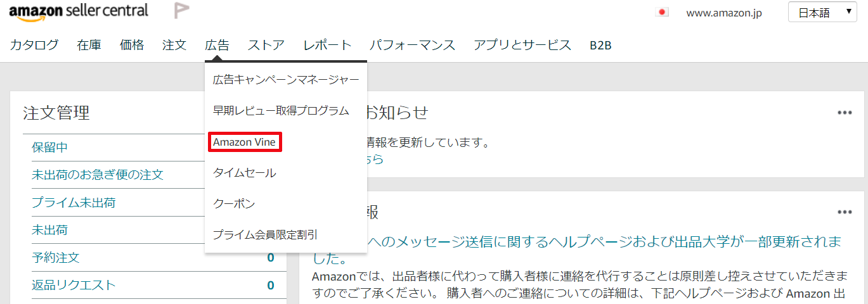Choose 広告キャンペーンマネージャー in the dropdown
Image resolution: width=868 pixels, height=304 pixels.
[286, 80]
